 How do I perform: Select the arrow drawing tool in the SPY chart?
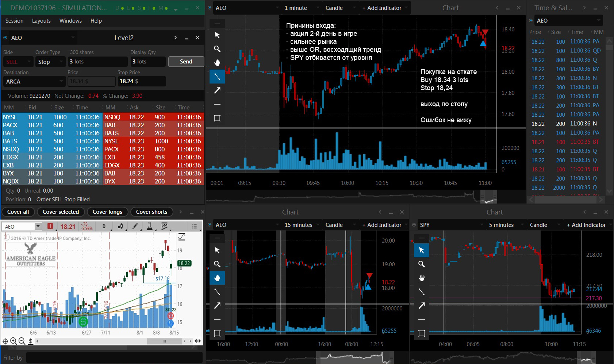pos(422,306)
